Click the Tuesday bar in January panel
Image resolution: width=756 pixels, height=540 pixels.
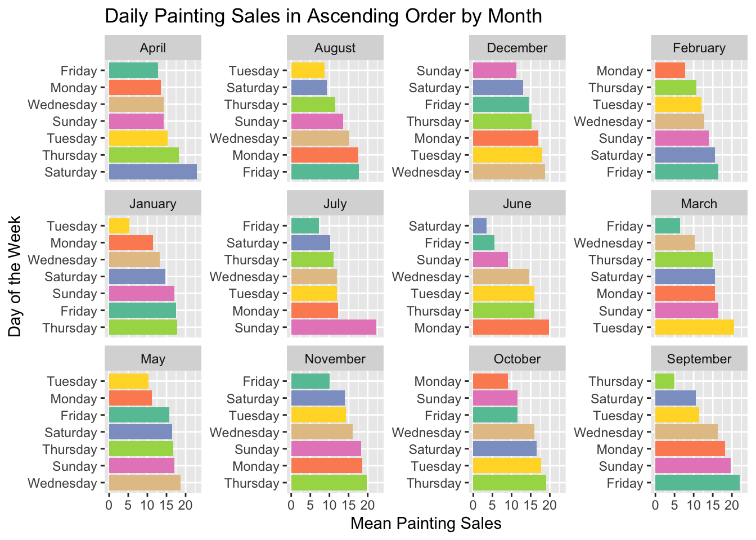pyautogui.click(x=119, y=226)
